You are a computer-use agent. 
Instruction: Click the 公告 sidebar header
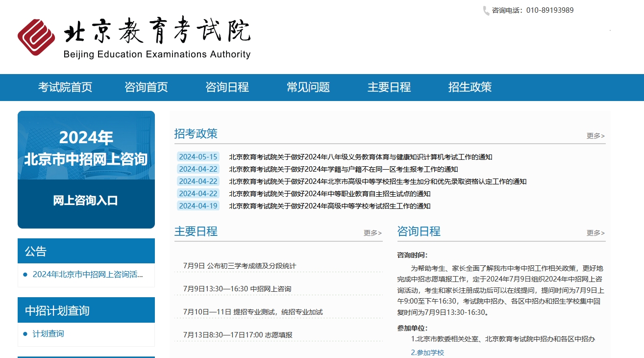(x=86, y=251)
